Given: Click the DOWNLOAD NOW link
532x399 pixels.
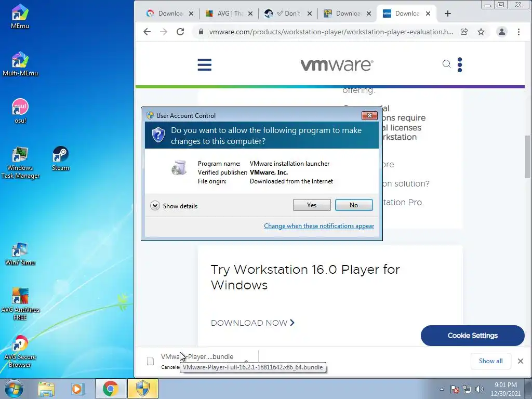Looking at the screenshot, I should click(x=253, y=323).
